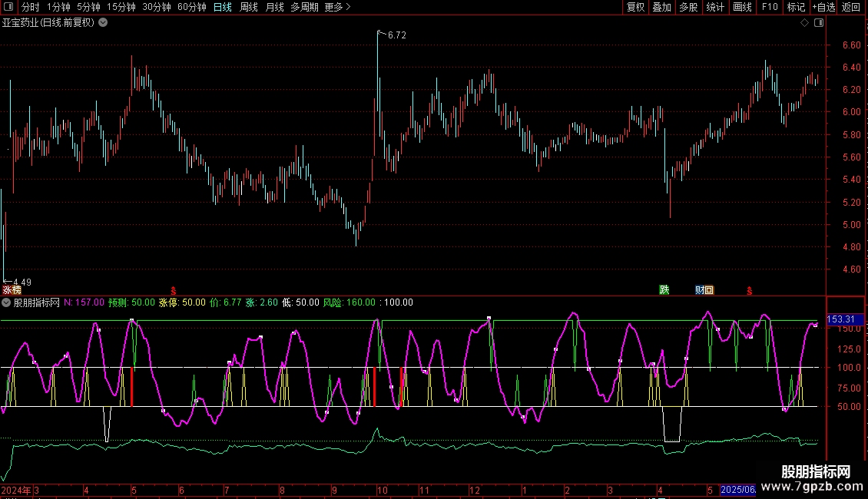Click the 预测: 50.00 value
Image resolution: width=868 pixels, height=499 pixels.
(x=132, y=302)
